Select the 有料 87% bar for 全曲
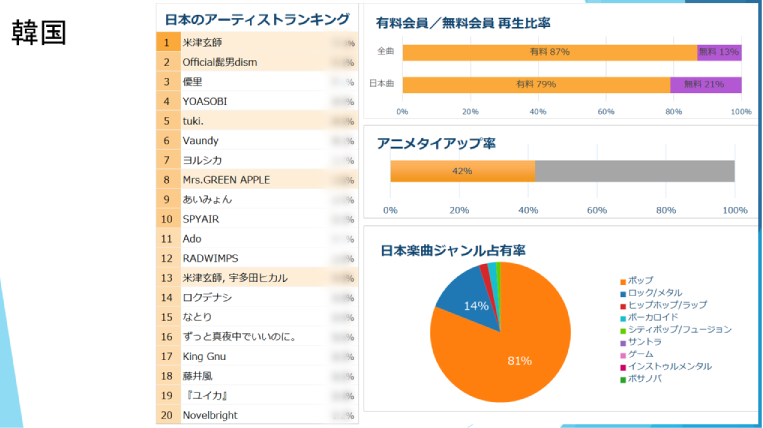This screenshot has height=428, width=763. [549, 52]
